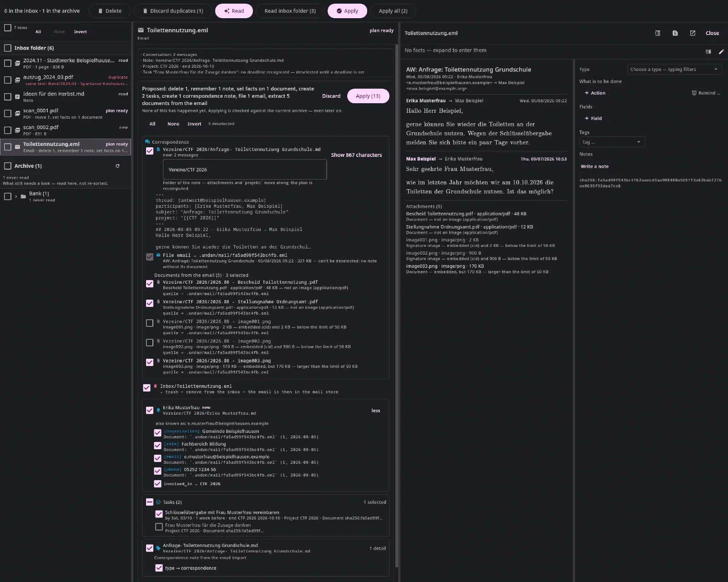Add a new Field under Fields

coord(593,118)
